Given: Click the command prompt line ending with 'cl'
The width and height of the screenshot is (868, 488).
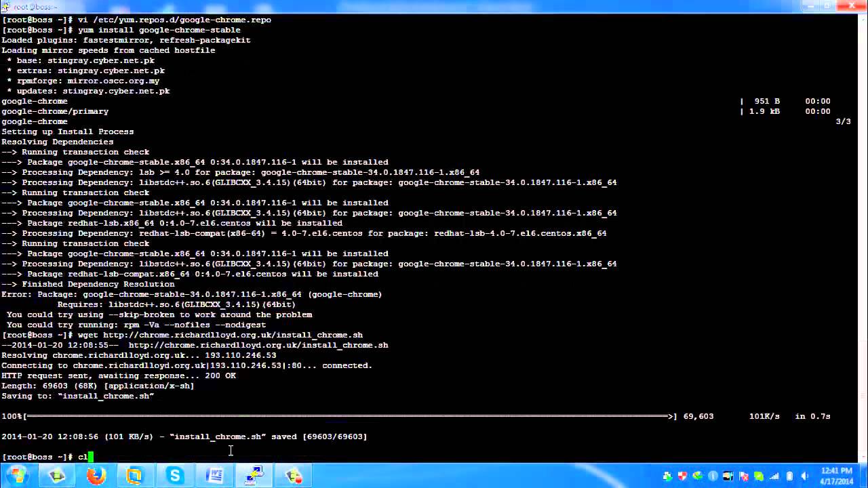Looking at the screenshot, I should click(x=47, y=457).
